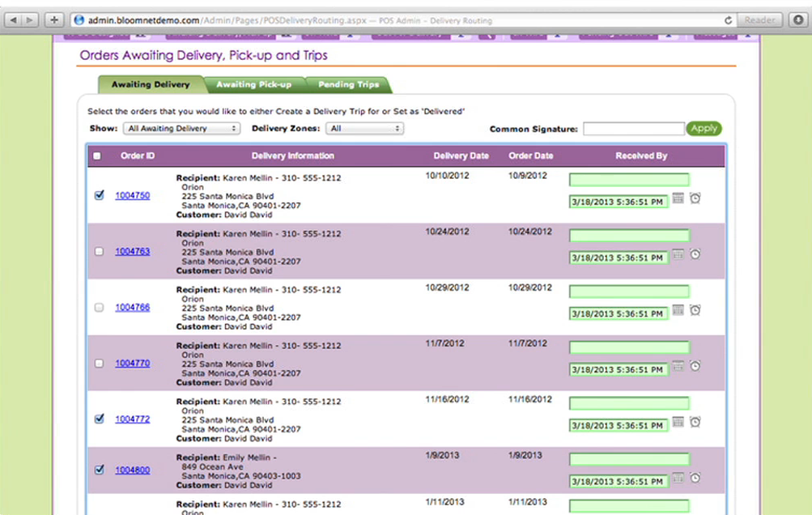Check order 1004763 checkbox

point(99,251)
